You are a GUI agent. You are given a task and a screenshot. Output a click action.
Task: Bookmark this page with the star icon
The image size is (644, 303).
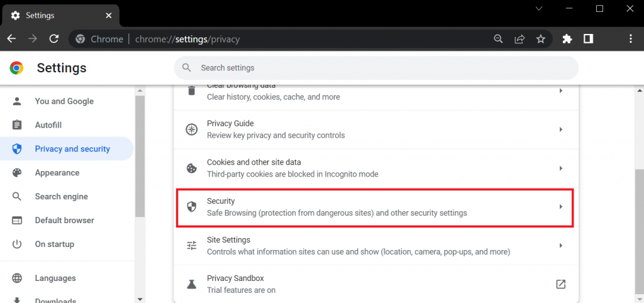541,39
